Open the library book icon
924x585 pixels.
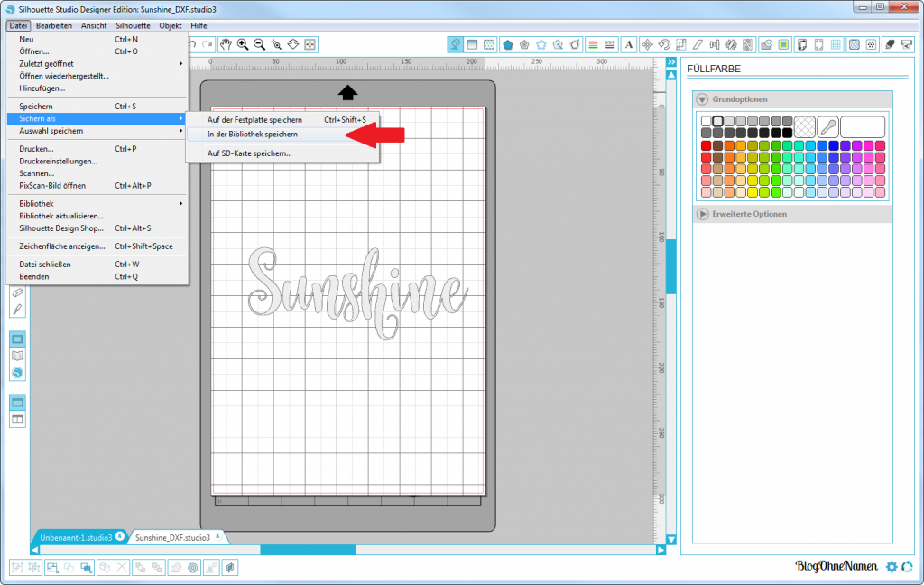tap(18, 356)
